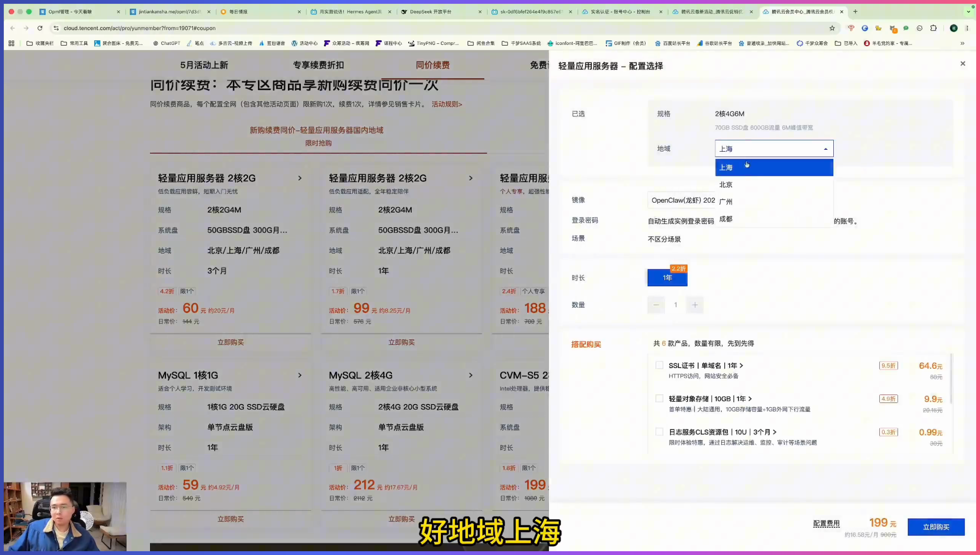Select the 1年 duration option

[667, 277]
